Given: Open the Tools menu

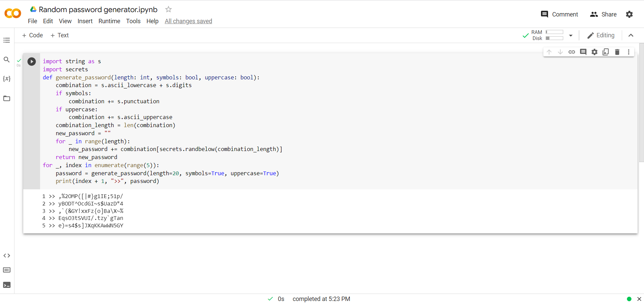Looking at the screenshot, I should 133,21.
